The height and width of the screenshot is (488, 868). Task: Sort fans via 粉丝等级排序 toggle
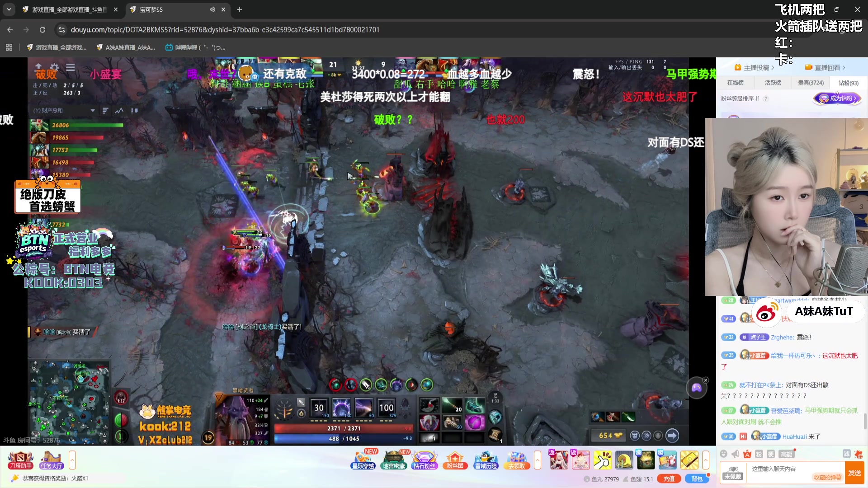(740, 99)
